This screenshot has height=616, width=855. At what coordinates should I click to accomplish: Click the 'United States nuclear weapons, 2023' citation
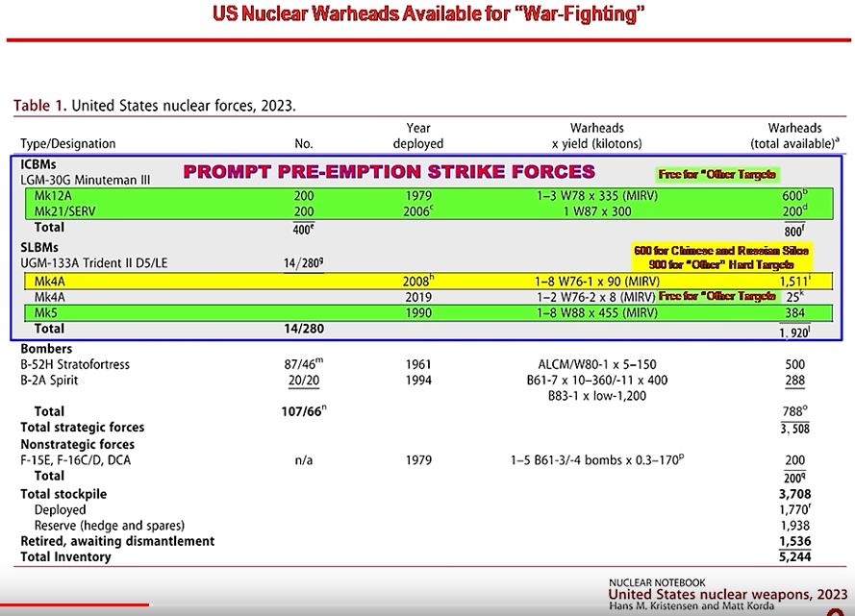click(729, 595)
